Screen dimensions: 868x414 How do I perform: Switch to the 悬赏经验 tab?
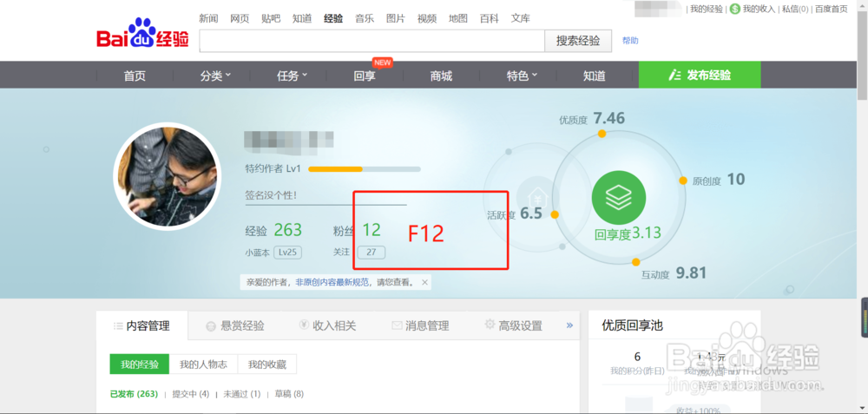pyautogui.click(x=235, y=326)
